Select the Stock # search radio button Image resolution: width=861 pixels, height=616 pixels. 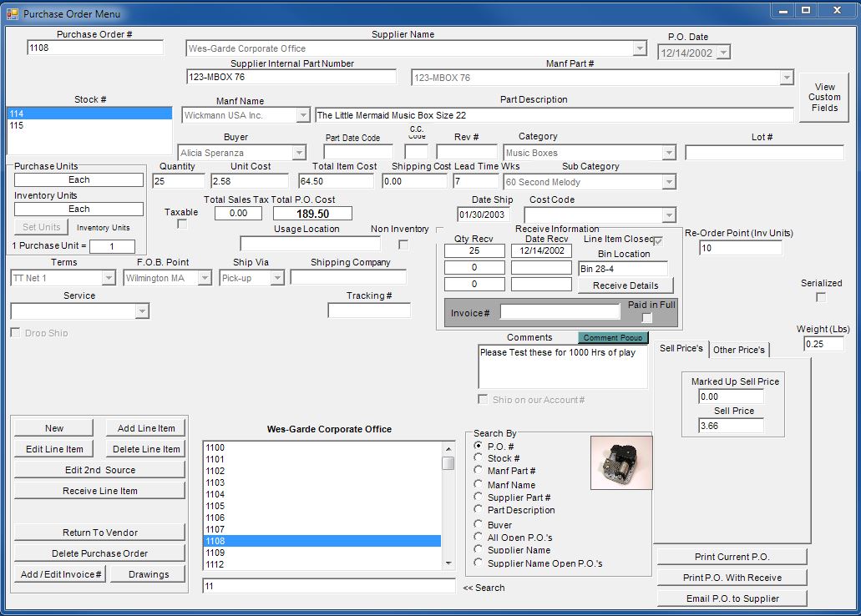479,457
